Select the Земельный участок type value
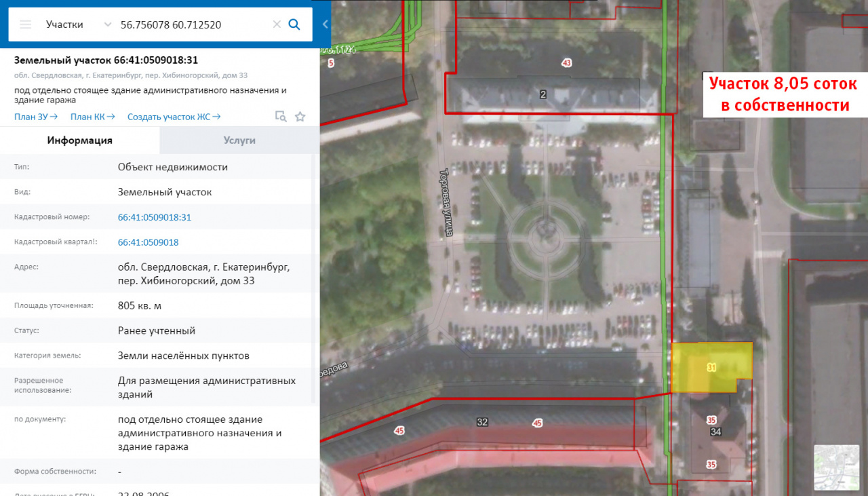Image resolution: width=868 pixels, height=496 pixels. pos(165,192)
